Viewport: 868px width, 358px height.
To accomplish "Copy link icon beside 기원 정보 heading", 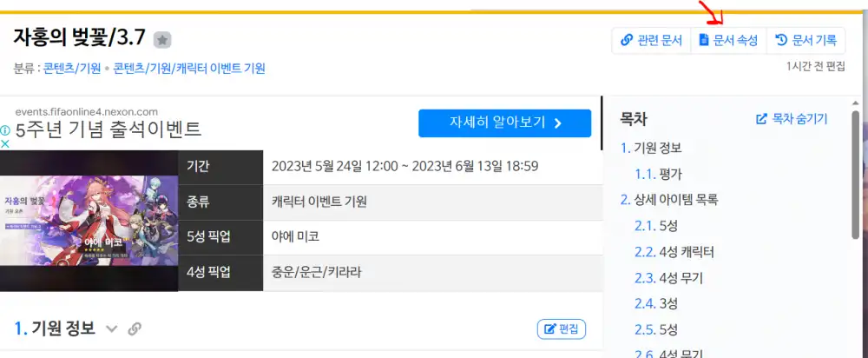I will (x=135, y=328).
